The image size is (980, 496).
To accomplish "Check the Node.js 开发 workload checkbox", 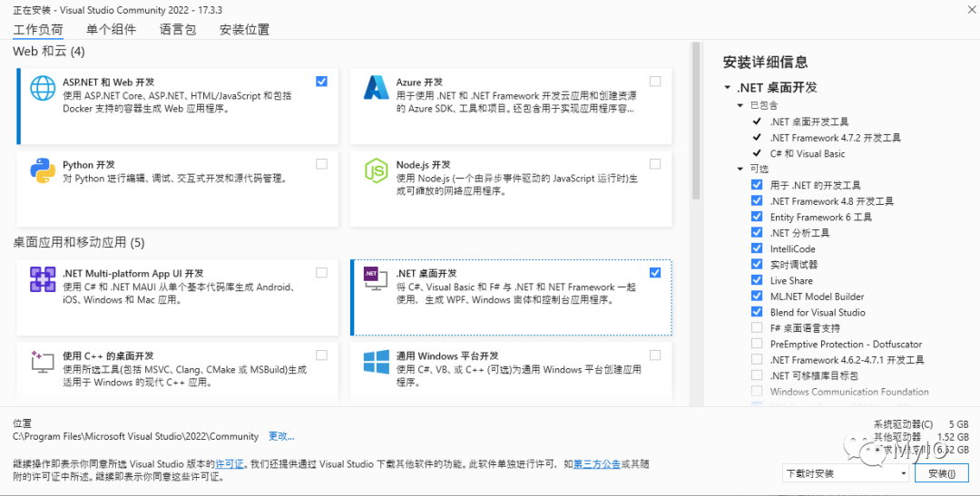I will tap(655, 163).
